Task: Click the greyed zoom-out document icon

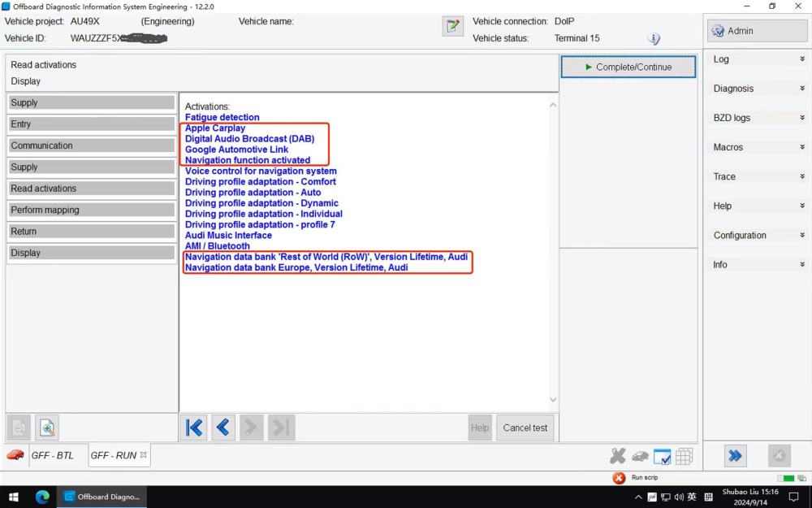Action: (19, 428)
